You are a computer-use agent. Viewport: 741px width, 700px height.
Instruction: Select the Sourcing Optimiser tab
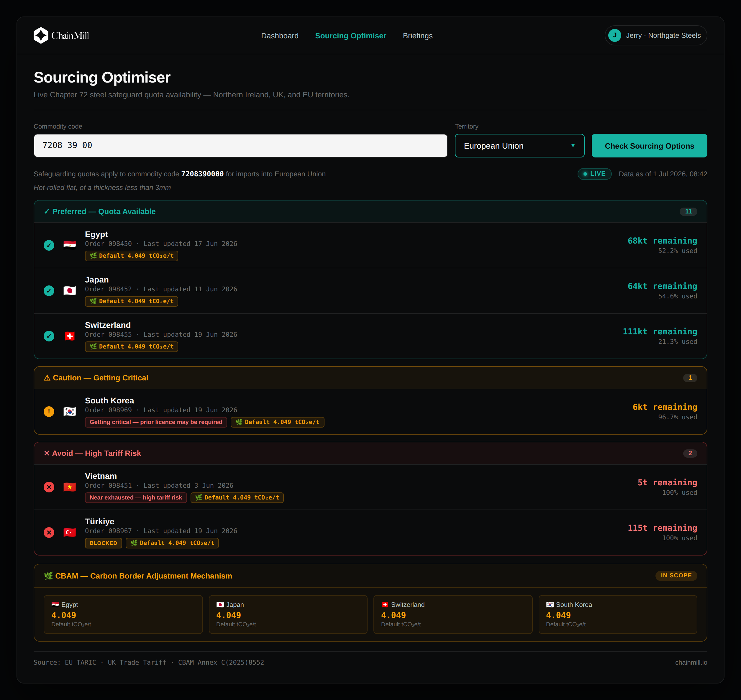pyautogui.click(x=350, y=36)
